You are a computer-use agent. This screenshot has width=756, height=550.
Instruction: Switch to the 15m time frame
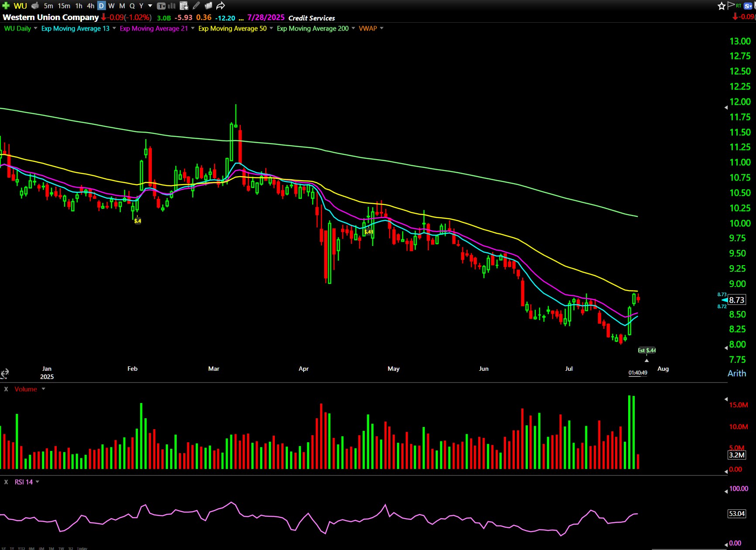tap(64, 6)
